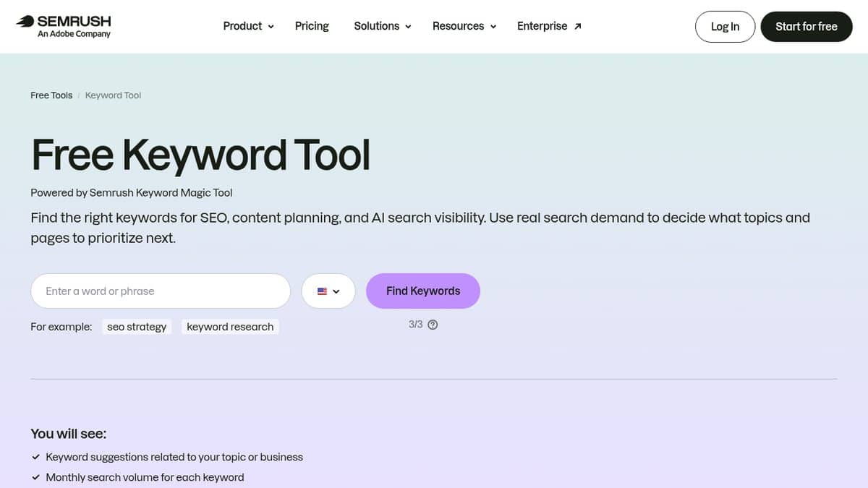868x488 pixels.
Task: Click 'Monthly search volume for each keyword' item
Action: coord(145,477)
